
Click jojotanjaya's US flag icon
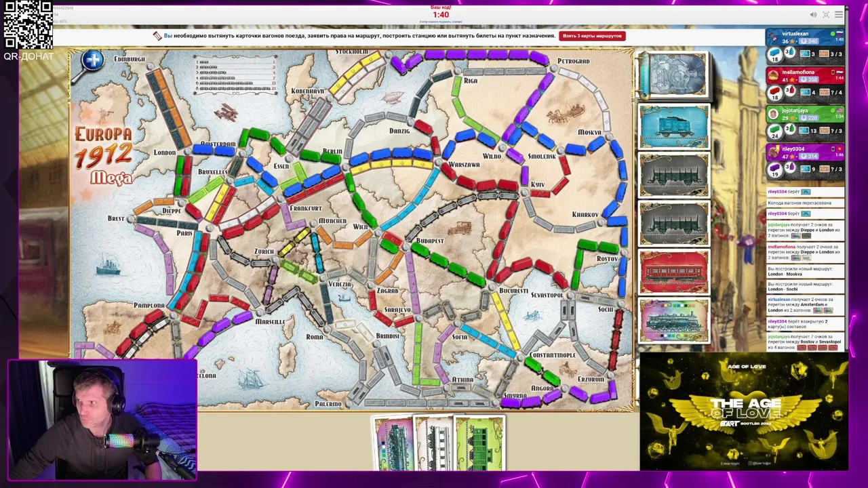[x=840, y=110]
